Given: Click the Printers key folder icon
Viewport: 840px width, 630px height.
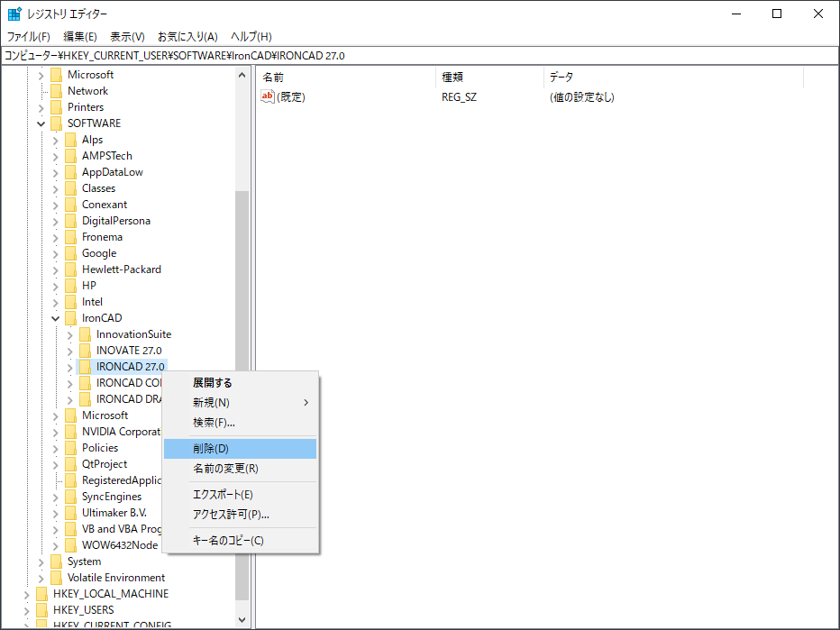Looking at the screenshot, I should (56, 107).
